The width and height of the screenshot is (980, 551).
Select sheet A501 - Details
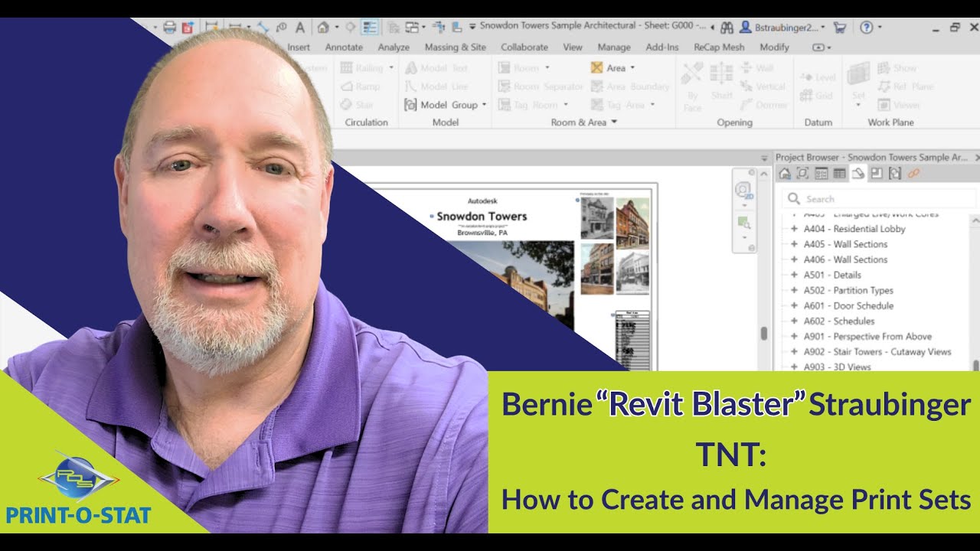tap(832, 275)
